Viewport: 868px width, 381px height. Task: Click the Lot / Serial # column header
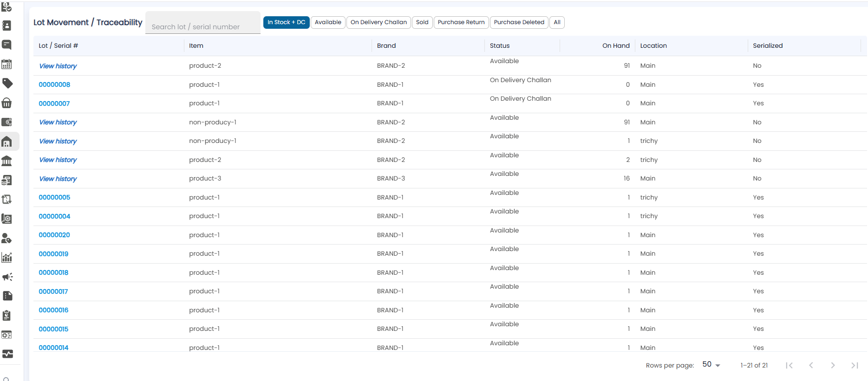(58, 45)
